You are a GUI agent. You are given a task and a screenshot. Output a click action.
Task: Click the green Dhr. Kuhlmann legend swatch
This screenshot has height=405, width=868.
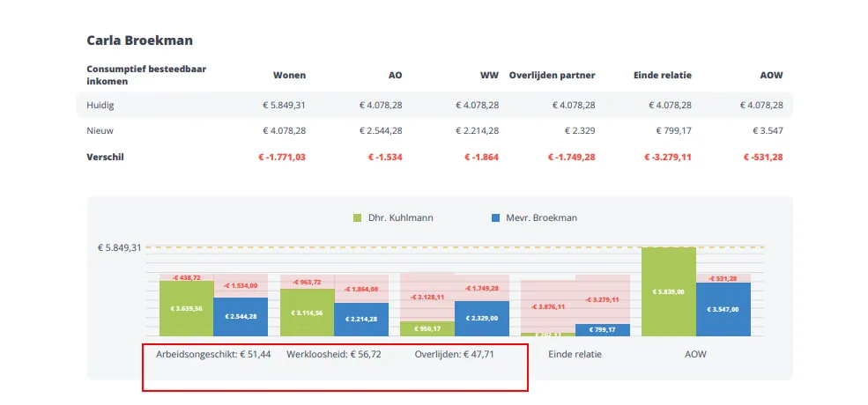click(357, 218)
